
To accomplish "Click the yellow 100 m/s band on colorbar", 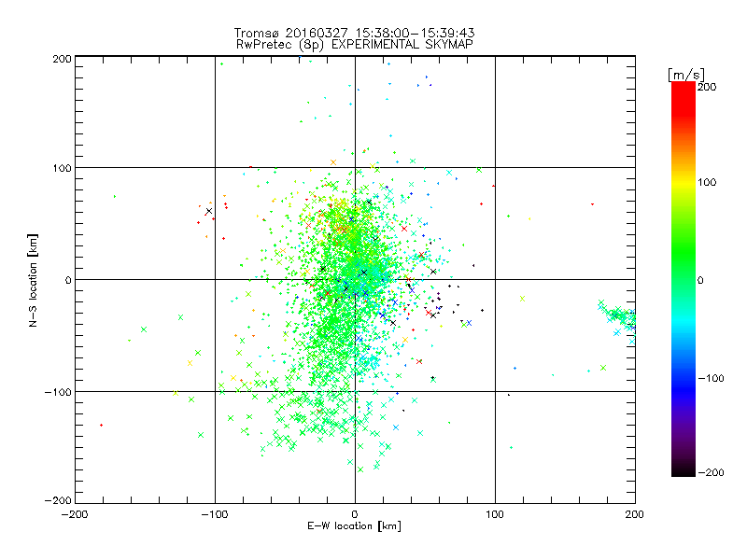I will (684, 182).
